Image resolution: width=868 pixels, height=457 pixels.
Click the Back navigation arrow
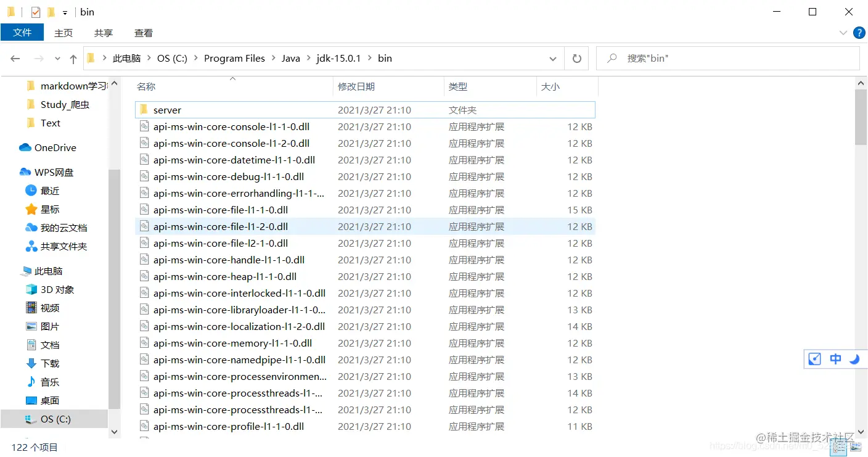[x=15, y=59]
